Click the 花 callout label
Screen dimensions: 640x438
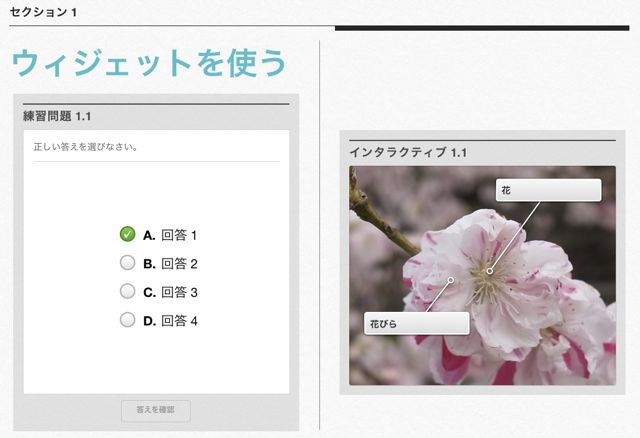coord(548,190)
